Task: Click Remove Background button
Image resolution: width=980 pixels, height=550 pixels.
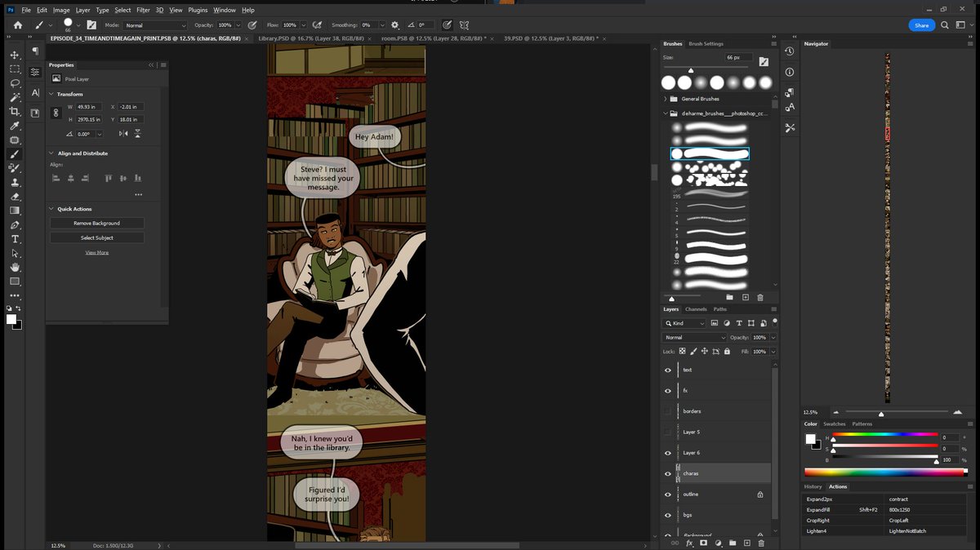Action: [97, 223]
